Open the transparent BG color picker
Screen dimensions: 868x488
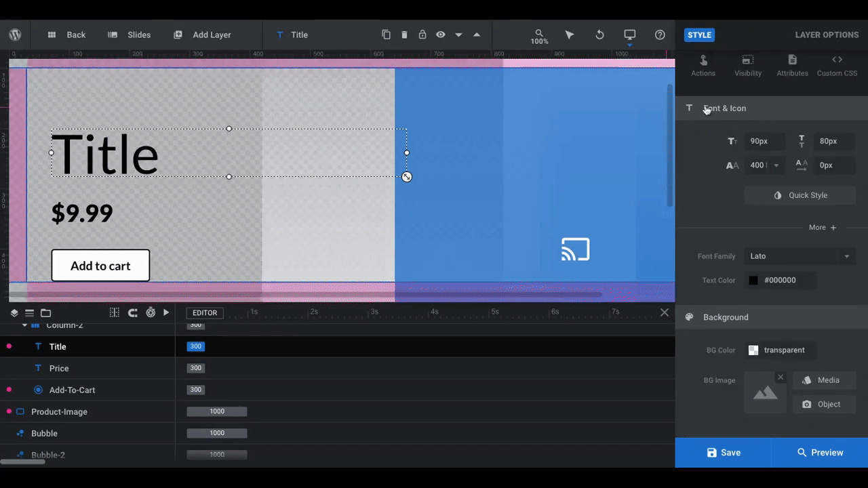click(x=780, y=350)
